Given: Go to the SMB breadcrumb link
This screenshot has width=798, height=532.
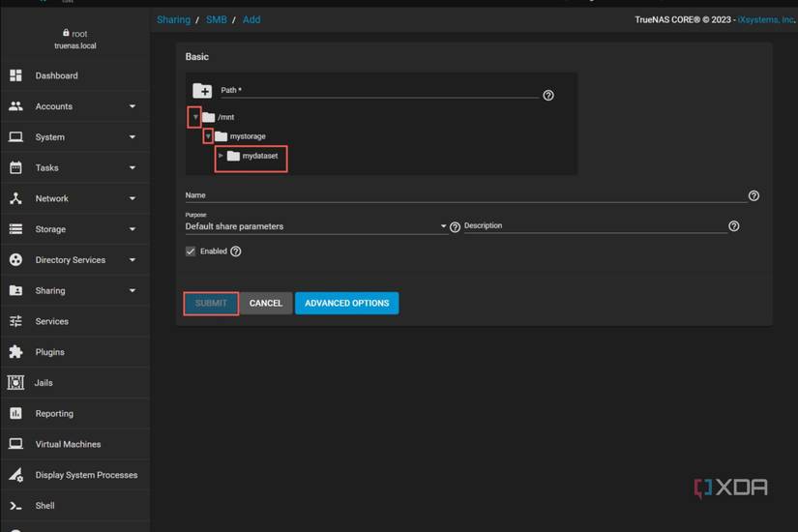Looking at the screenshot, I should (217, 20).
